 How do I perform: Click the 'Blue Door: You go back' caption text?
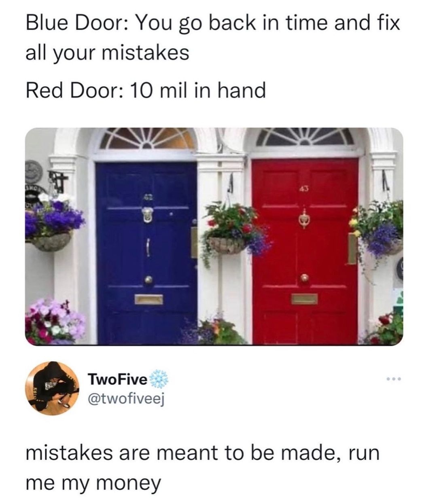pos(213,37)
